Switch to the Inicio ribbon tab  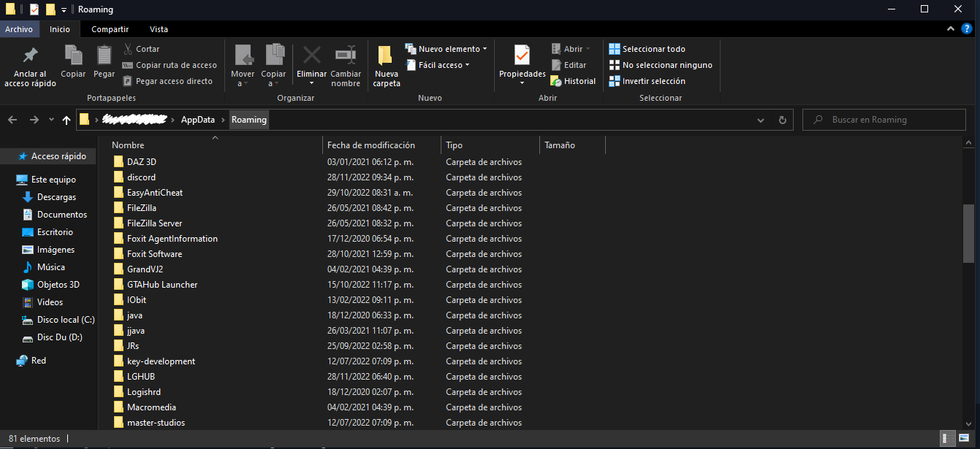pyautogui.click(x=60, y=29)
